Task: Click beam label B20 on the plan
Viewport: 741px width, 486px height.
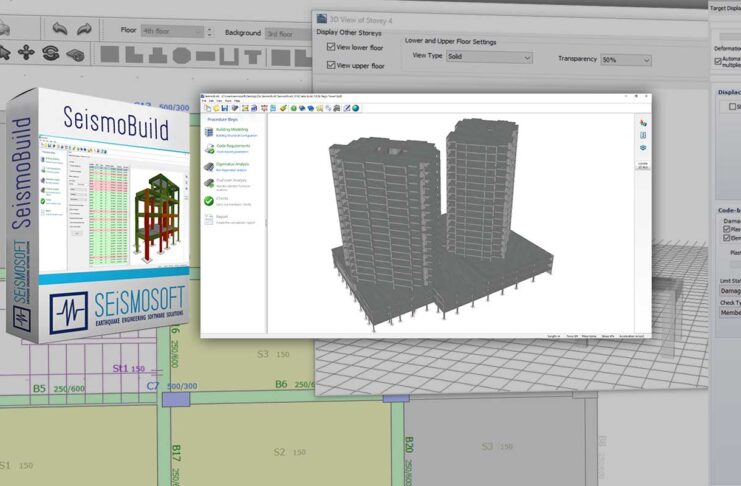Action: pyautogui.click(x=409, y=445)
